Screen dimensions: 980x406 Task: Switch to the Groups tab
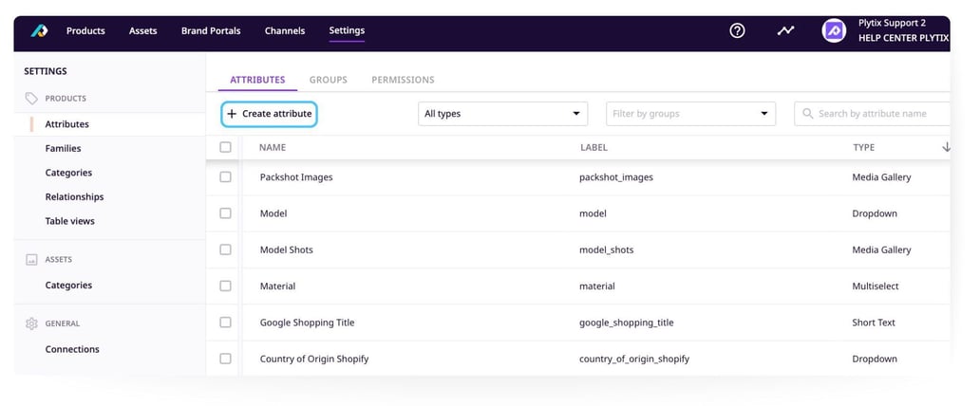click(328, 80)
